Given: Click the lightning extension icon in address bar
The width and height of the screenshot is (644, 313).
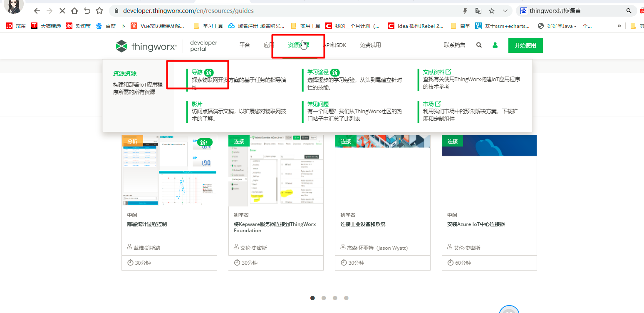Looking at the screenshot, I should coord(465,10).
